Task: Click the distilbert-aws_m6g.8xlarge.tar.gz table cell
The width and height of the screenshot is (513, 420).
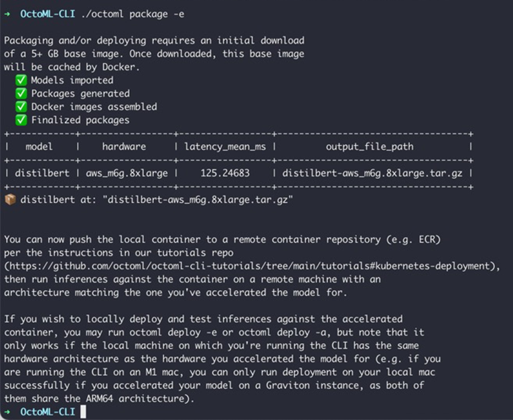Action: pyautogui.click(x=372, y=173)
